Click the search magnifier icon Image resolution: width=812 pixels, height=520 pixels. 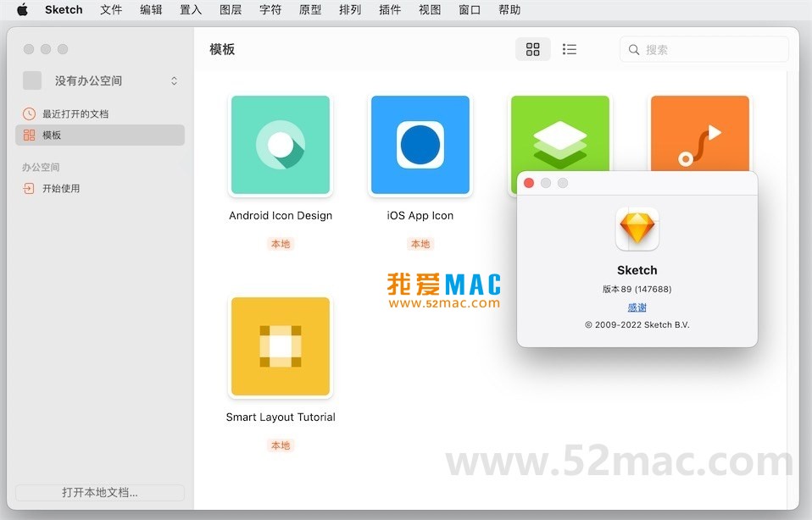click(634, 50)
